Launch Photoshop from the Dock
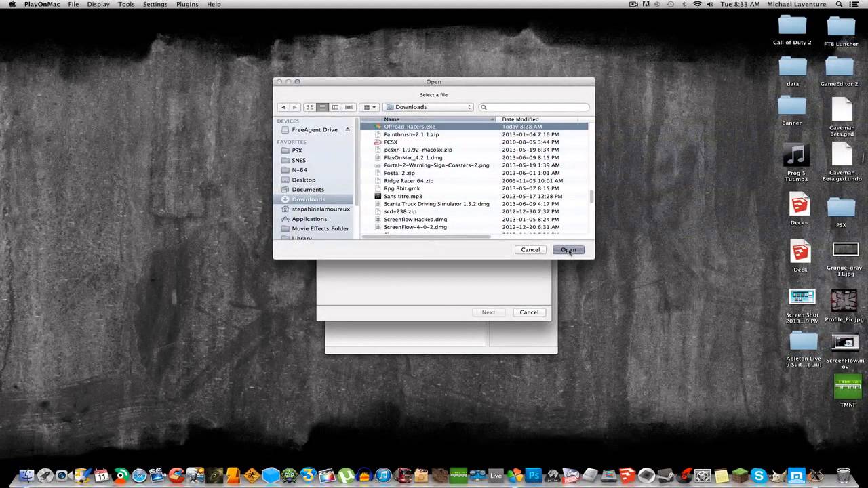 534,474
